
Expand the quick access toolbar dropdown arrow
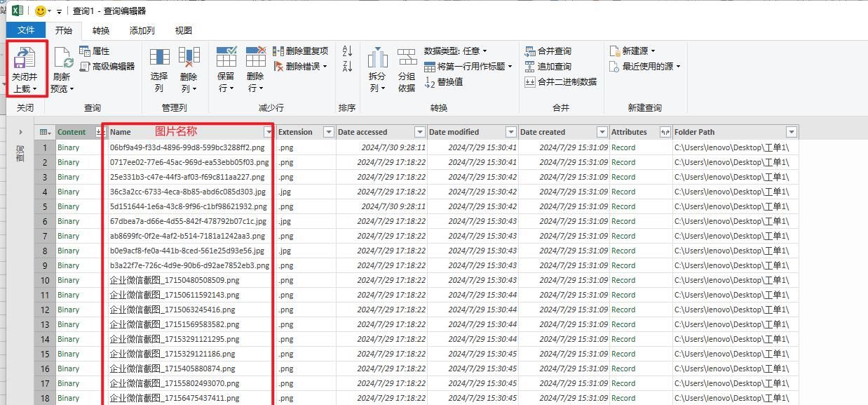(59, 11)
